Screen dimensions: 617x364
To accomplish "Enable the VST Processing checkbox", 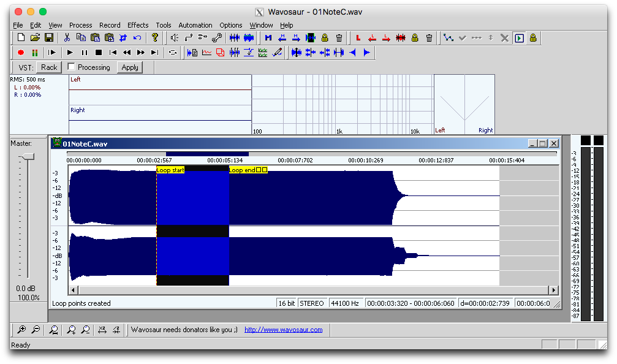I will [71, 67].
